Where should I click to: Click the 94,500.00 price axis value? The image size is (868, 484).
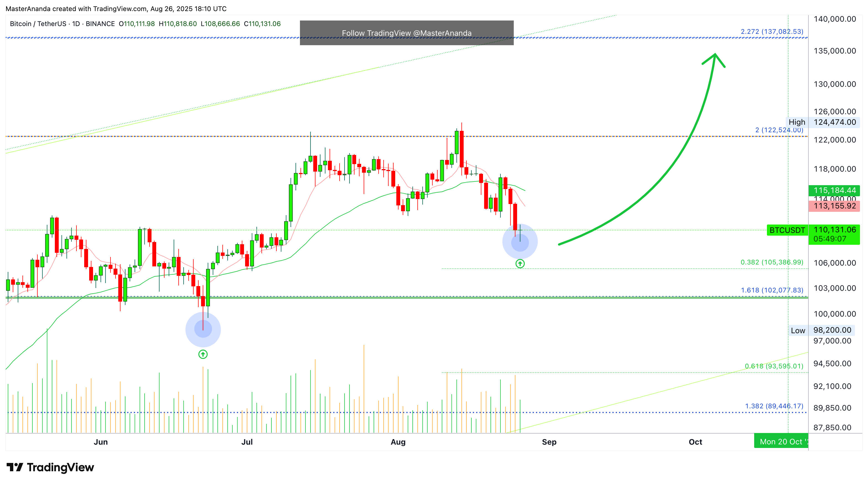point(832,364)
